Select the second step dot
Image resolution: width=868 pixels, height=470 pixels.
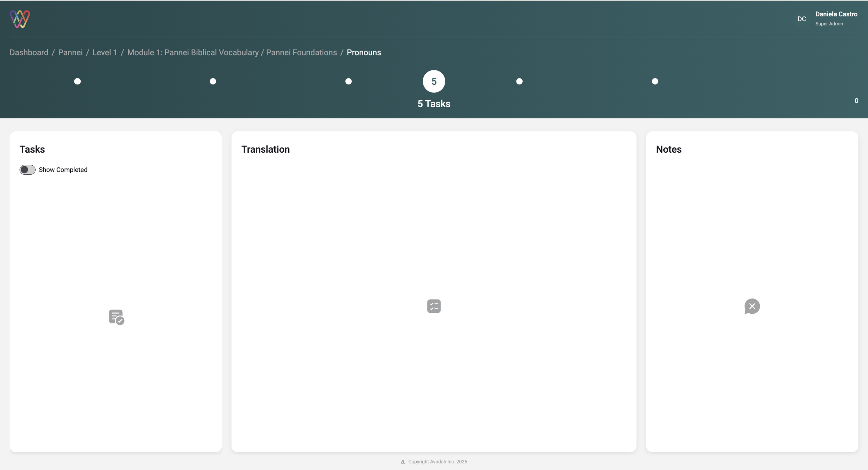(x=213, y=81)
